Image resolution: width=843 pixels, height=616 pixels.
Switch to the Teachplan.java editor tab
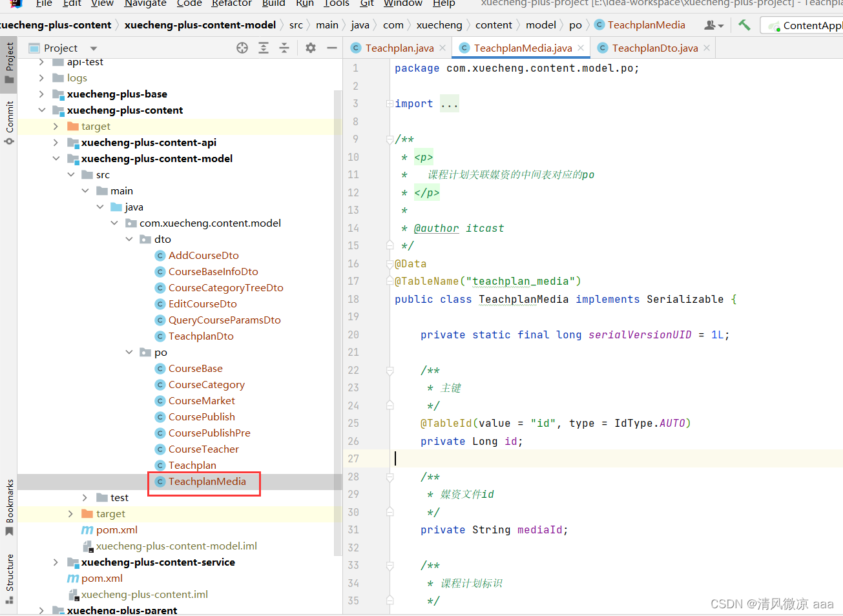pos(399,48)
